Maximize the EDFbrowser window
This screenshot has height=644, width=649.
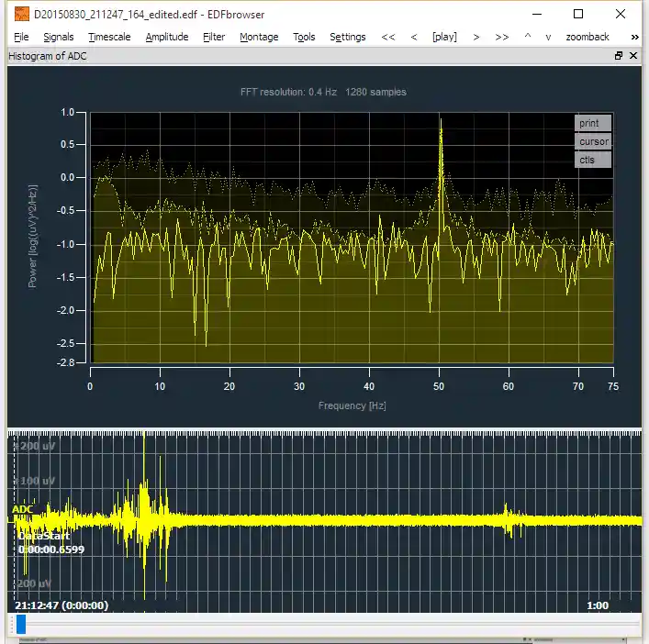[578, 14]
